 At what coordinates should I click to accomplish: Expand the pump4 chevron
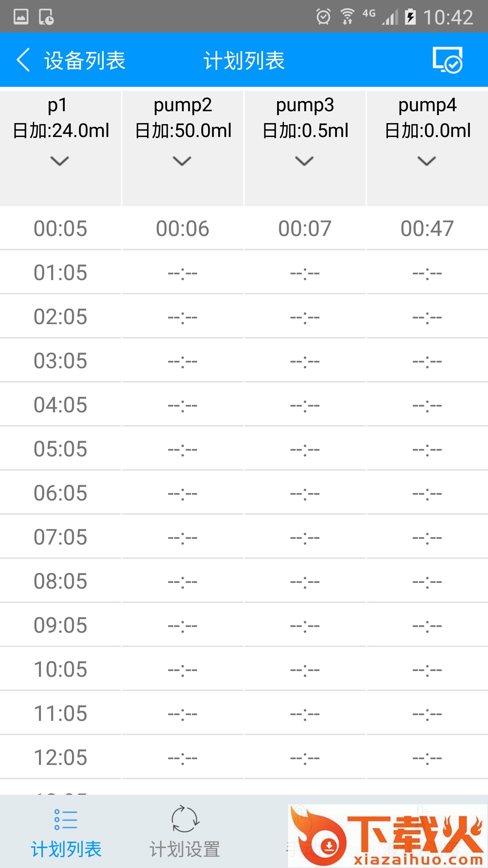(x=427, y=161)
